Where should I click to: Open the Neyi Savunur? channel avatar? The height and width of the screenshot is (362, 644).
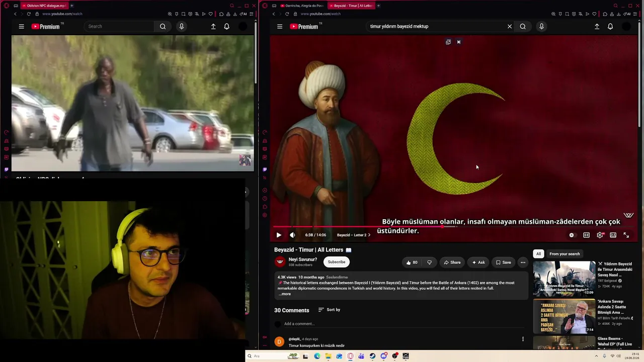click(x=280, y=261)
